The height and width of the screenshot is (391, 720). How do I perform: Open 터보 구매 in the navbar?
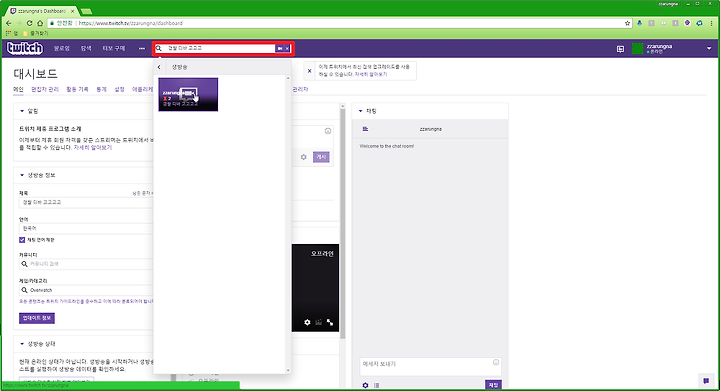[114, 48]
